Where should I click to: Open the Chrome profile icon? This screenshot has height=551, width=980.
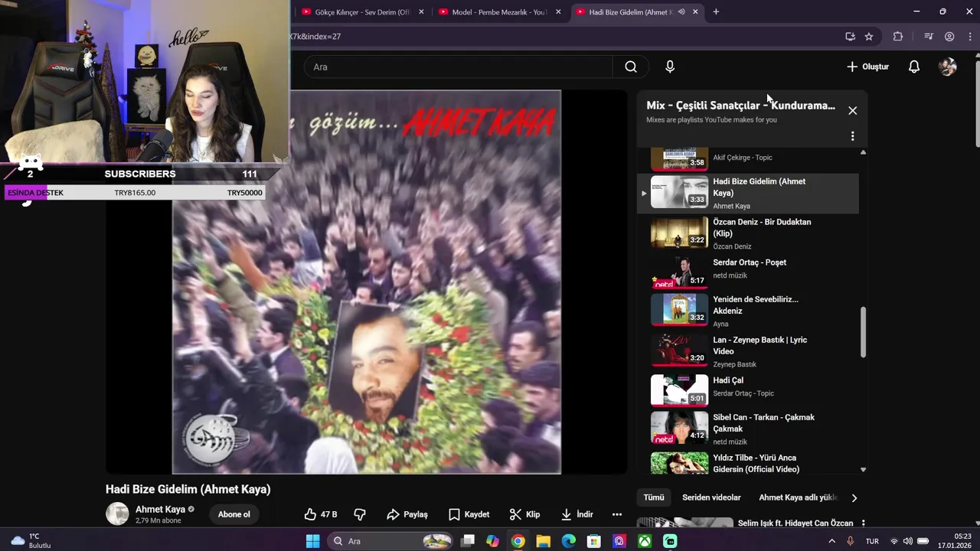coord(949,36)
